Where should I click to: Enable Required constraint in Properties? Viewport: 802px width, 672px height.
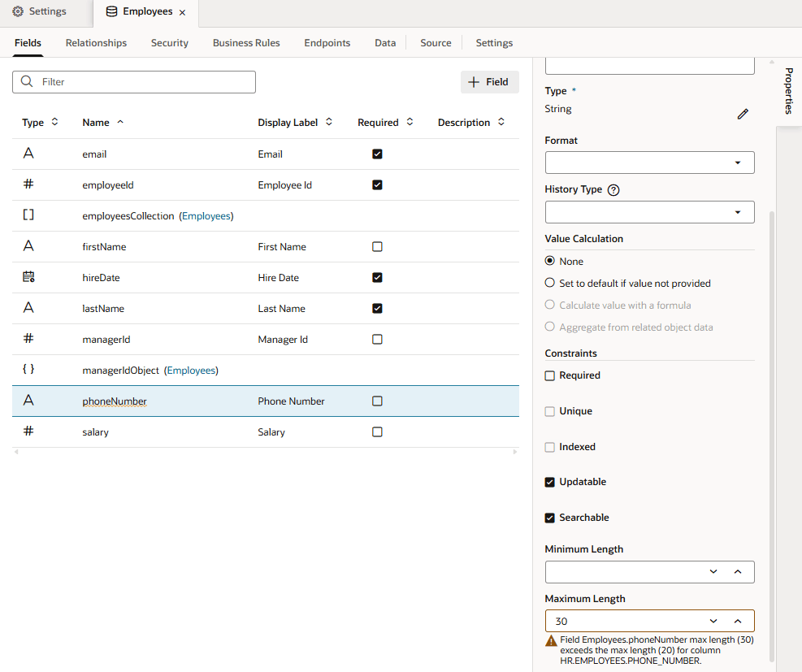pyautogui.click(x=550, y=376)
